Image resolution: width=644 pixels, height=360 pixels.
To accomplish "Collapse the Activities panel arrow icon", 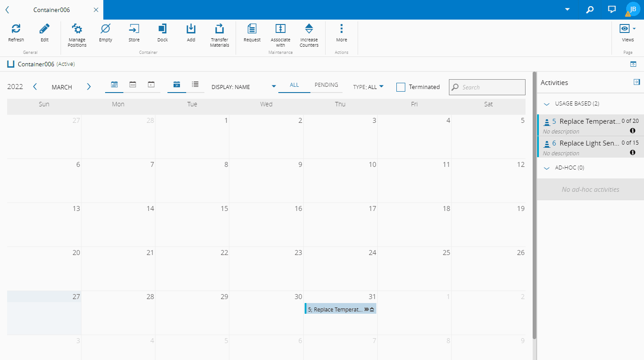I will 636,82.
